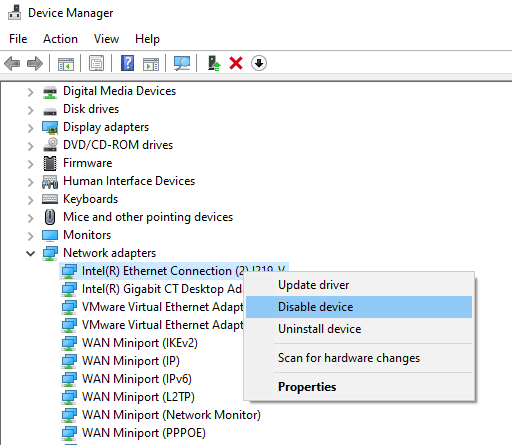512x445 pixels.
Task: Click the Network adapters label
Action: point(110,253)
